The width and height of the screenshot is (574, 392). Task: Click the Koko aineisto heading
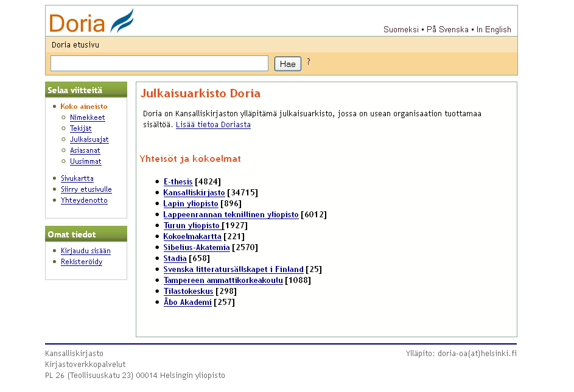[84, 107]
